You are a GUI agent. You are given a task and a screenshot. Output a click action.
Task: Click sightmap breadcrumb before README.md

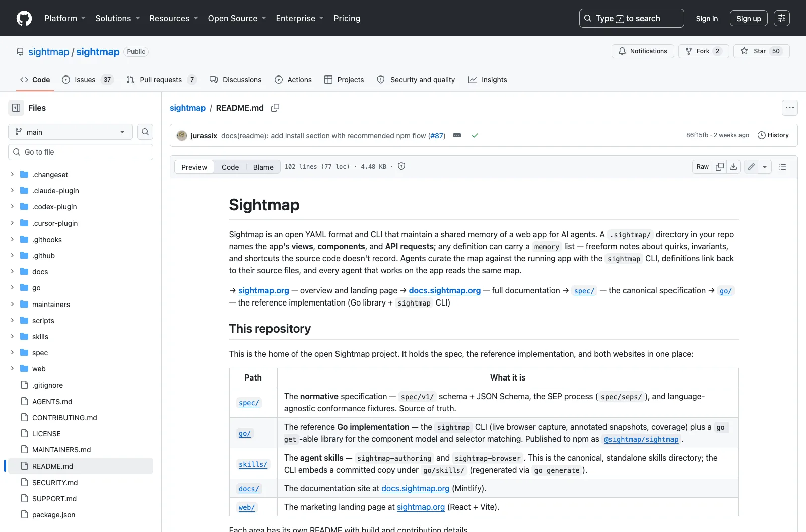[187, 108]
